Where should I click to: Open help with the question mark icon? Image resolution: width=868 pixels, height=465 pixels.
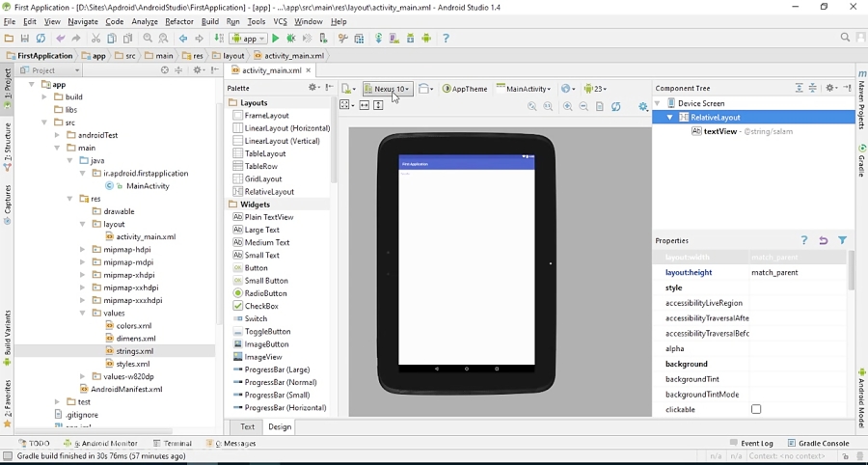click(x=446, y=39)
